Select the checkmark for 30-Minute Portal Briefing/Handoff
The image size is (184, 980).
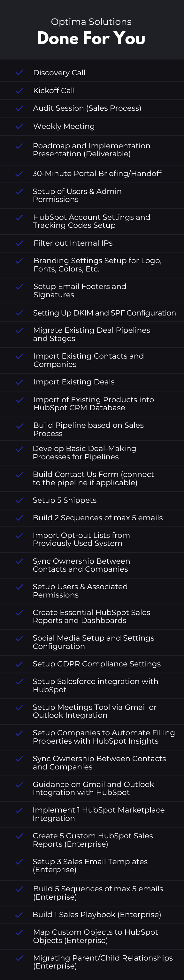tap(19, 174)
